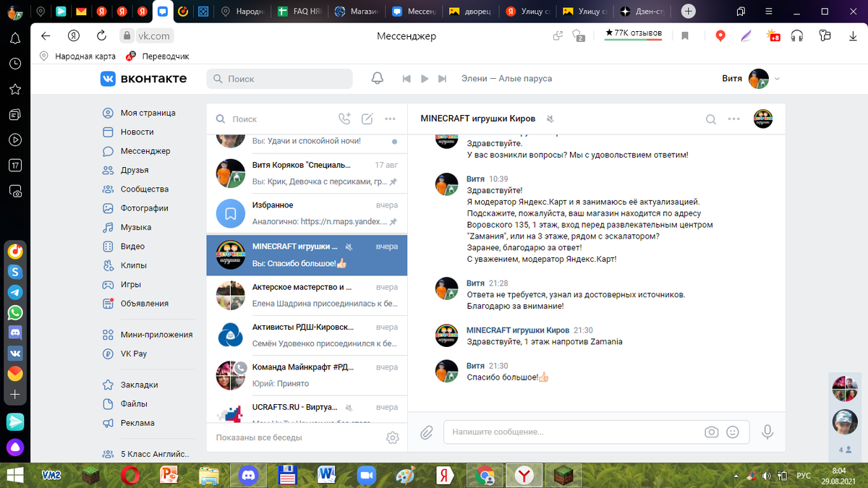The width and height of the screenshot is (868, 488).
Task: Skip to previous track in VK player
Action: click(x=407, y=78)
